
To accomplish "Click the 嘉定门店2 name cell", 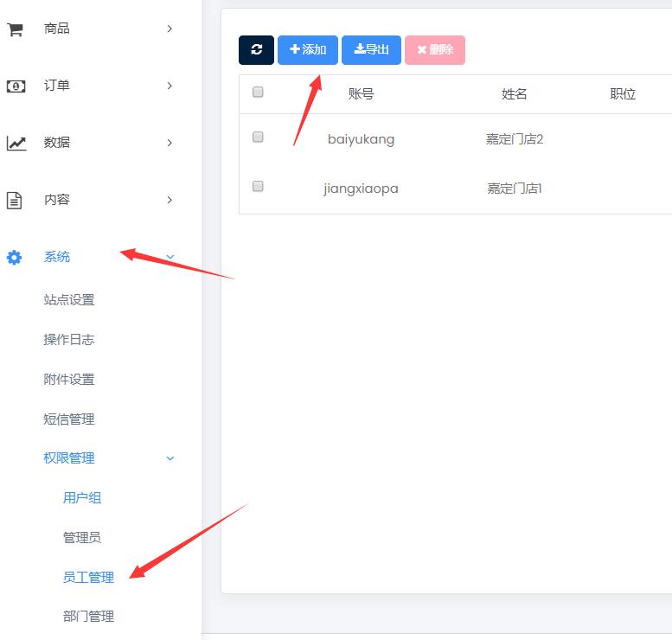I will pos(515,139).
